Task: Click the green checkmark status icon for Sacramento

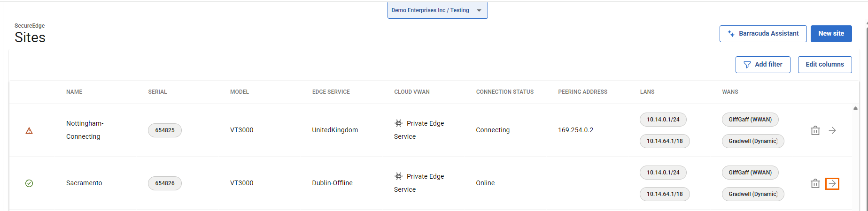Action: (29, 183)
